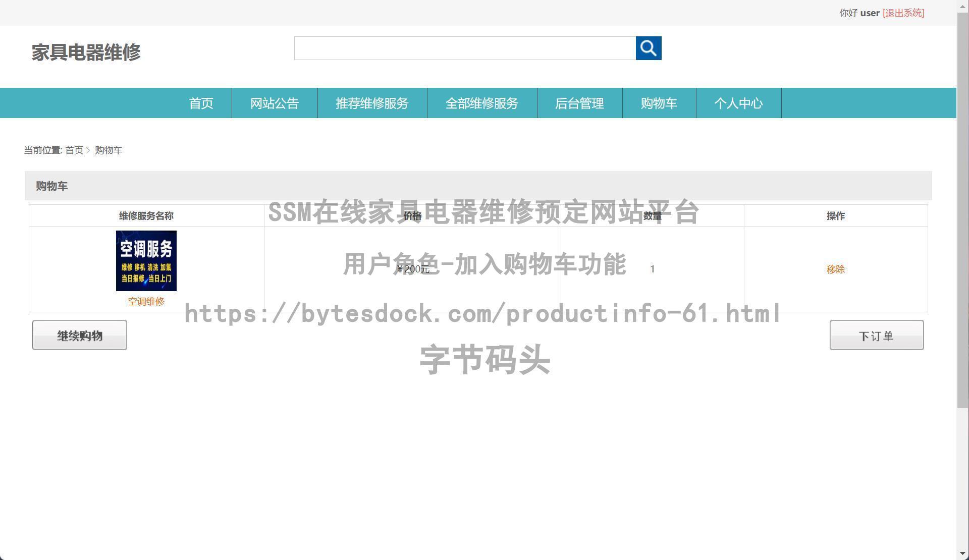Select 购物车 in the navigation bar

pos(659,103)
